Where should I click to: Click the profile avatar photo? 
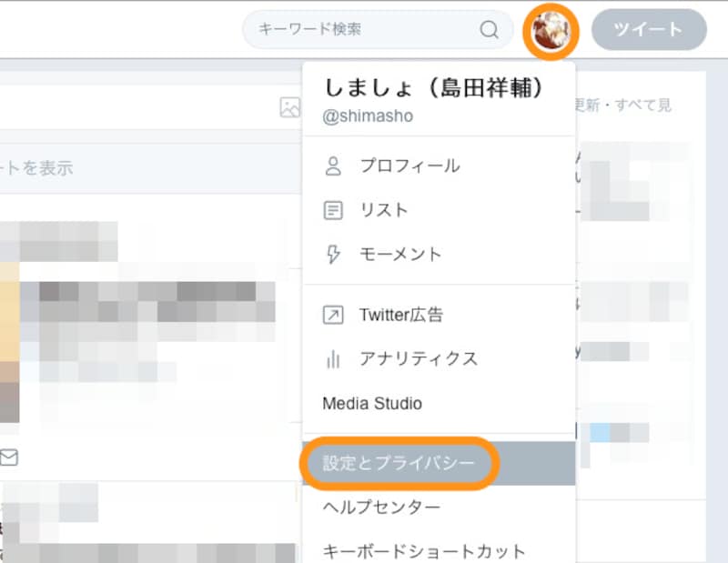tap(552, 30)
